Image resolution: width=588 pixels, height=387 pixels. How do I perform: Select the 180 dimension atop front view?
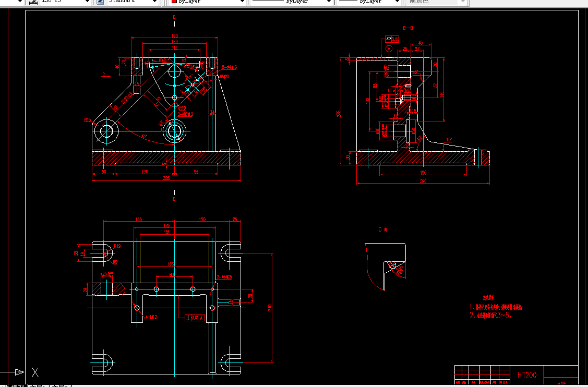(x=174, y=35)
